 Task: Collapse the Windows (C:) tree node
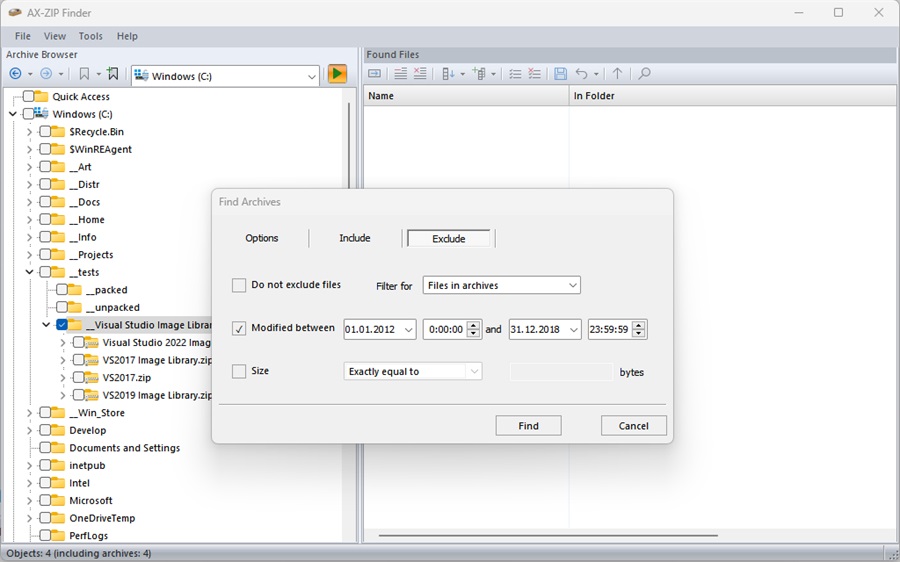[13, 114]
